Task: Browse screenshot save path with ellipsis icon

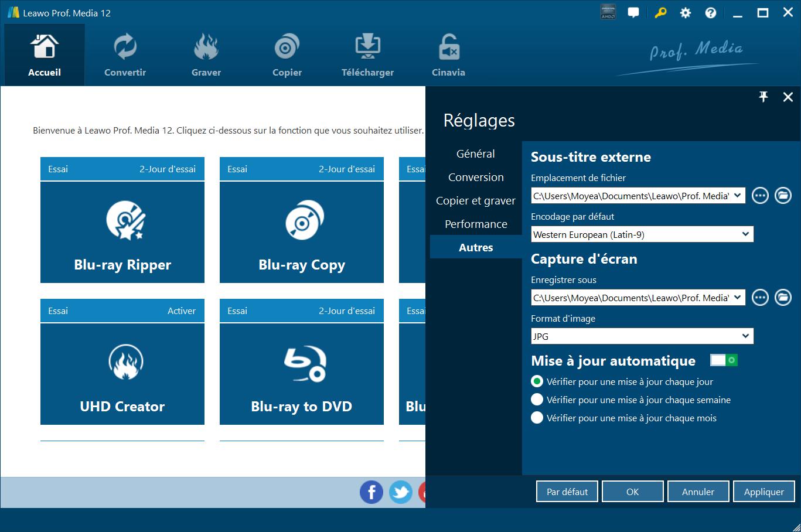Action: [x=760, y=298]
